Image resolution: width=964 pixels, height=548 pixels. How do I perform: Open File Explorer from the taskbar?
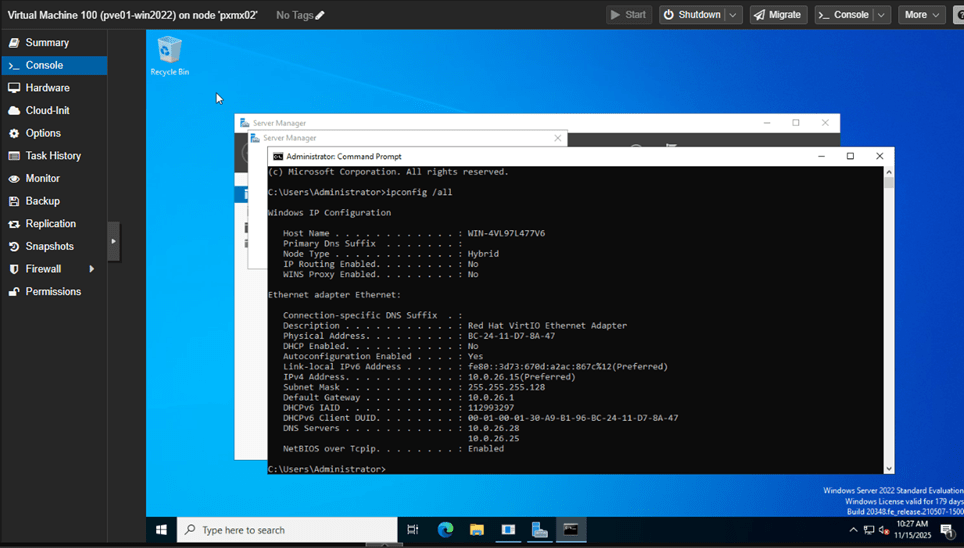point(477,530)
